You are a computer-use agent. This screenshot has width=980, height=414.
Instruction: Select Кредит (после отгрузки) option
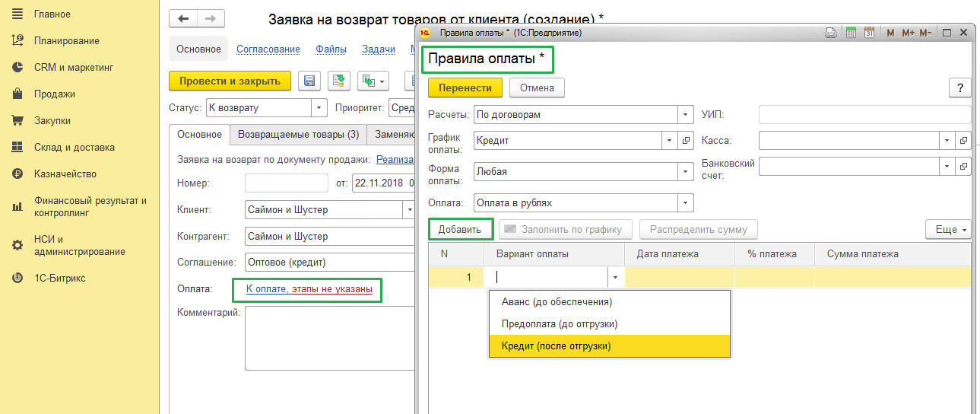coord(556,346)
